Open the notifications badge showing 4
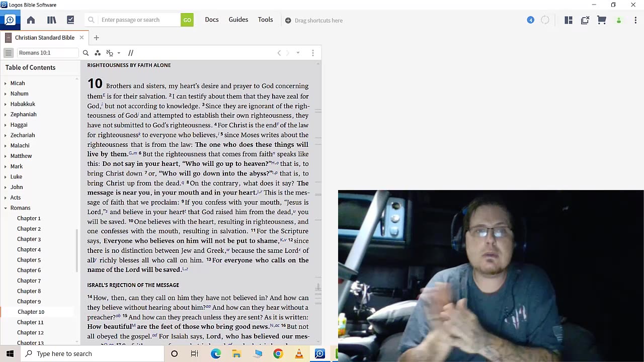 pos(530,20)
